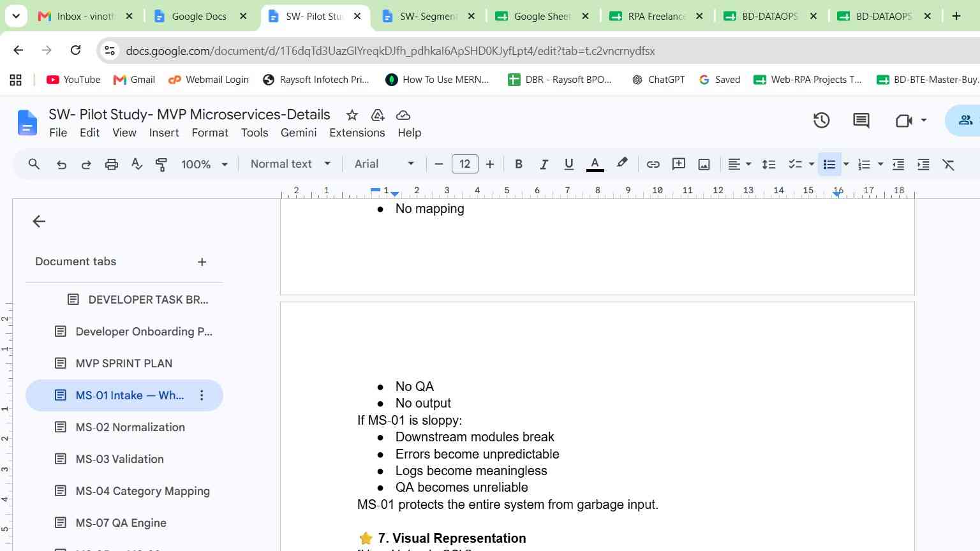Open the Webmail Login bookmark
980x551 pixels.
pyautogui.click(x=209, y=80)
